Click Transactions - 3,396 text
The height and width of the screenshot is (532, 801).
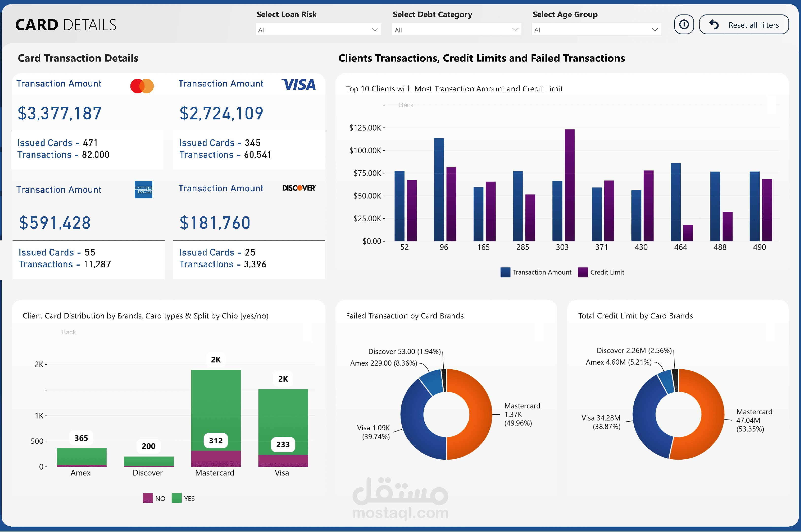click(x=223, y=264)
